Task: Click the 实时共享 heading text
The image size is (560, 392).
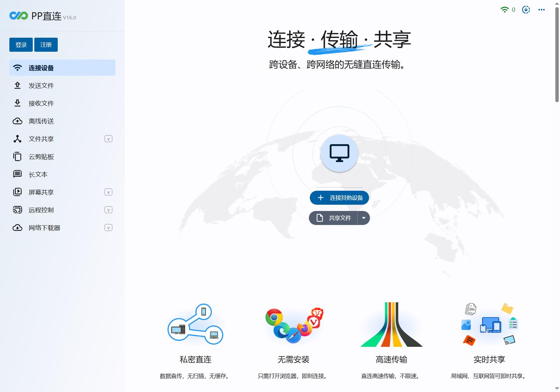Action: tap(489, 359)
